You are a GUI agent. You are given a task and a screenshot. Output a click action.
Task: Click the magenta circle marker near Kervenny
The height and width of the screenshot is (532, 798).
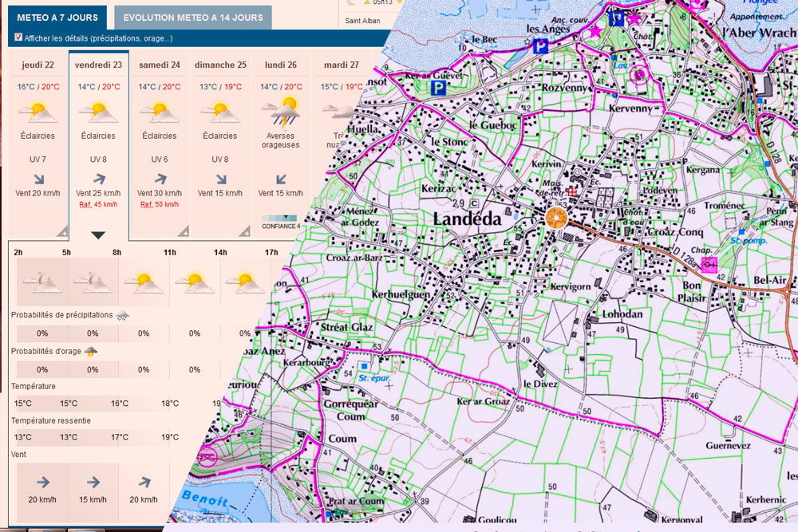pyautogui.click(x=638, y=76)
